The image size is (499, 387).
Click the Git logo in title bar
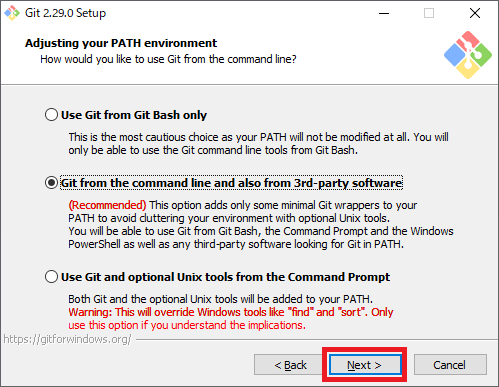[12, 13]
